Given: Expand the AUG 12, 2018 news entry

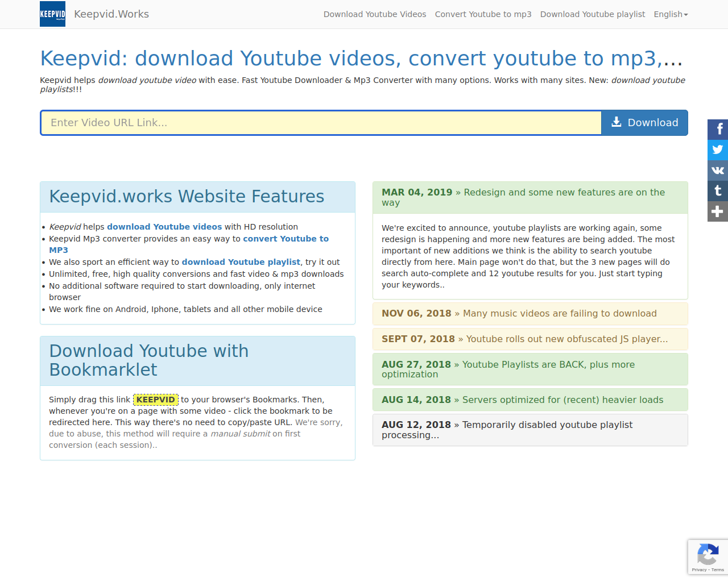Looking at the screenshot, I should click(x=530, y=430).
